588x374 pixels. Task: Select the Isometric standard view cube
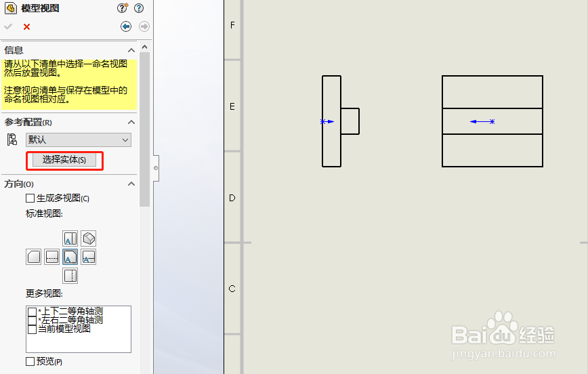coord(89,238)
